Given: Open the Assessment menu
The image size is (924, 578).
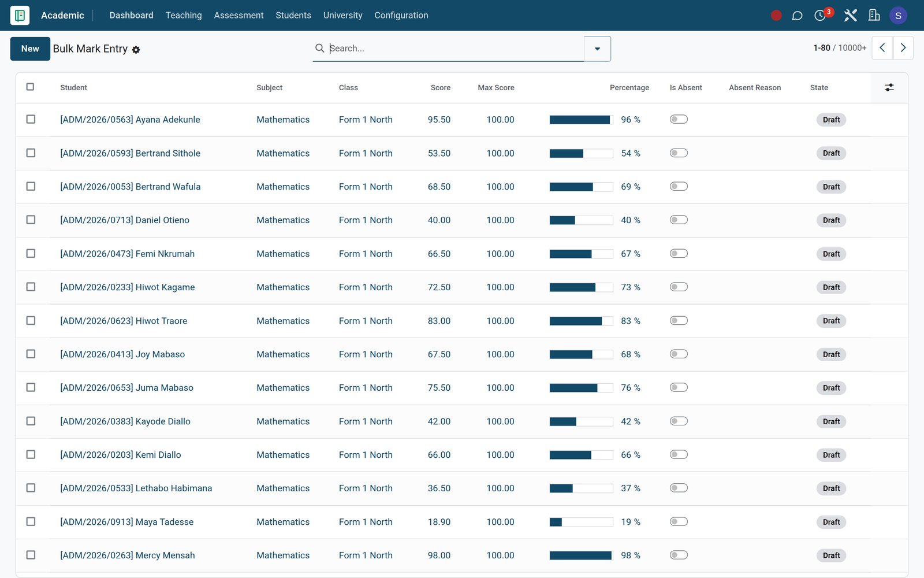Looking at the screenshot, I should pos(239,15).
